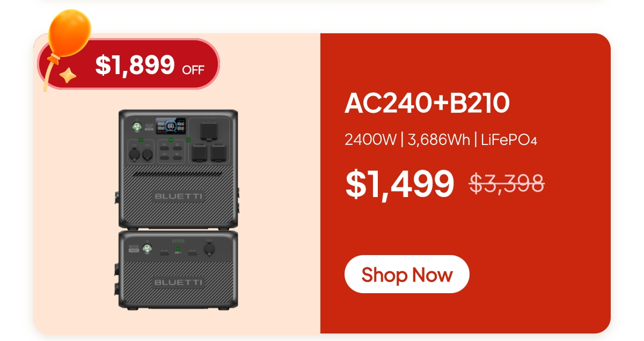Click the large top AC outlet cover
Image resolution: width=644 pixels, height=341 pixels.
click(209, 130)
